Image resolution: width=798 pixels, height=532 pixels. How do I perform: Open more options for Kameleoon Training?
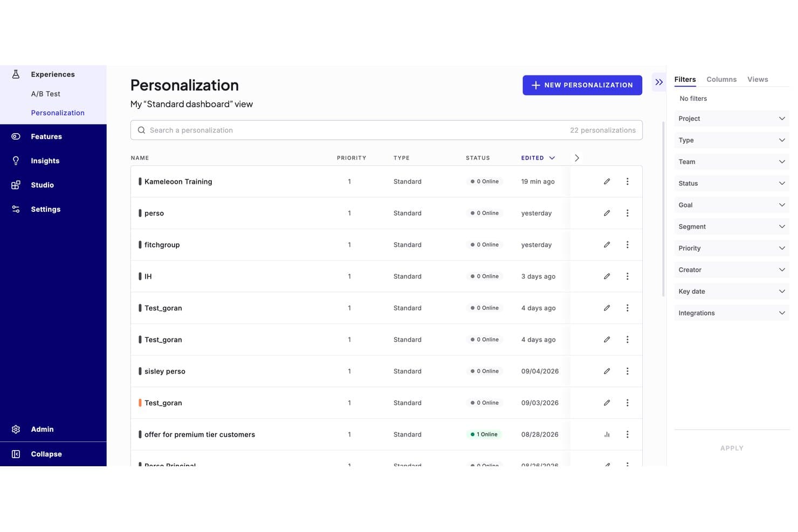pyautogui.click(x=627, y=182)
